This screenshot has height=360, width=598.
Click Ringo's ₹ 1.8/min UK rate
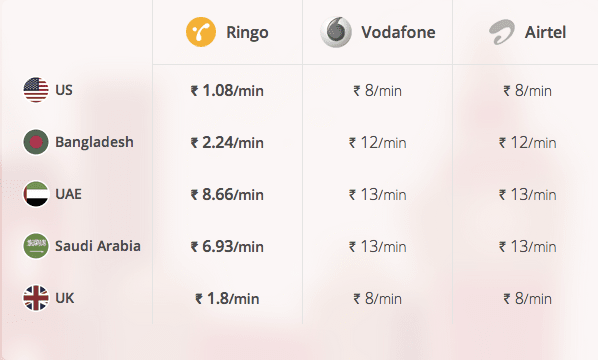(x=227, y=298)
